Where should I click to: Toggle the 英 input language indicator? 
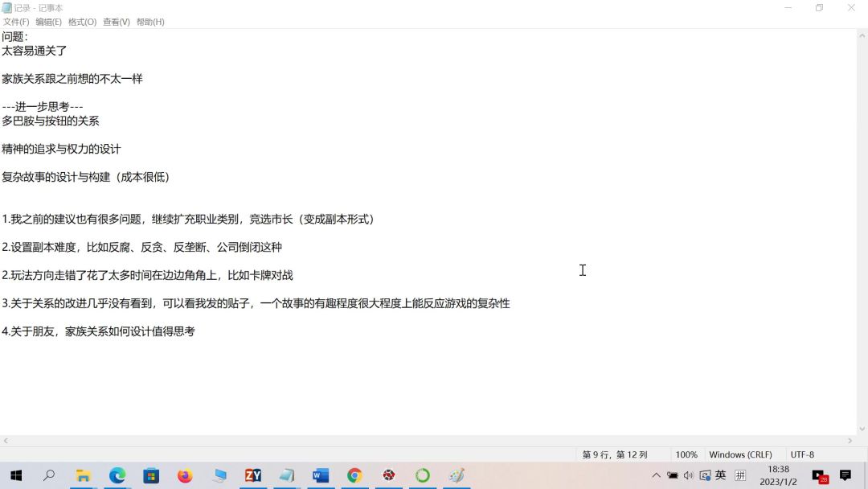721,475
